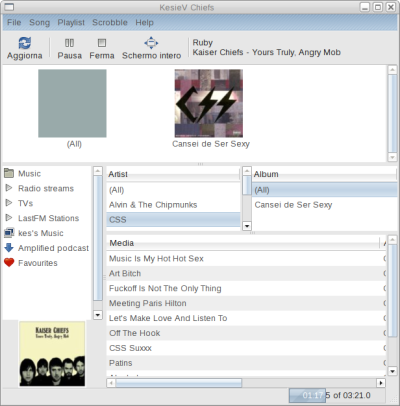Screen dimensions: 400x406
Task: Click right arrow of media horizontal scrollbar
Action: click(381, 383)
